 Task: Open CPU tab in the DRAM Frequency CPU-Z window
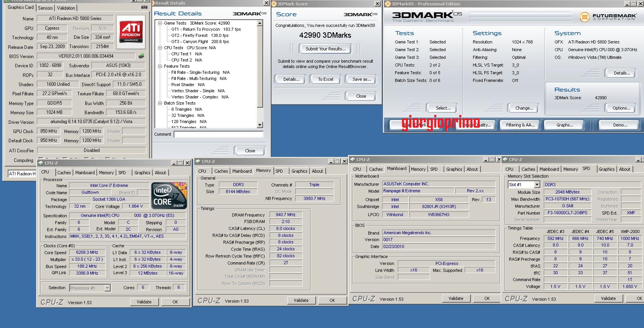[x=202, y=171]
